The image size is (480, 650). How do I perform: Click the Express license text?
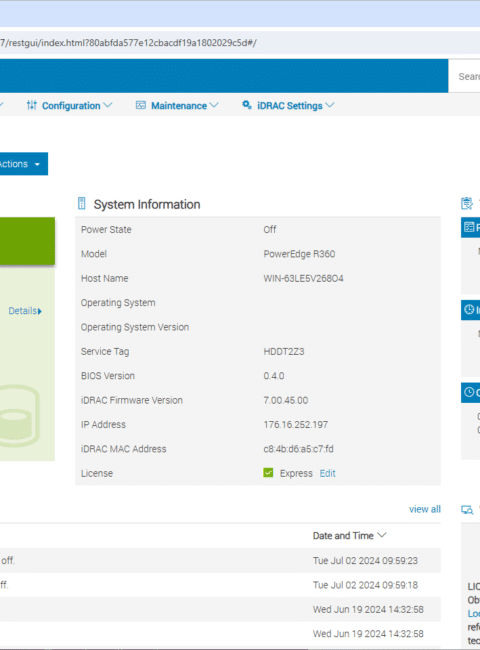pyautogui.click(x=296, y=473)
